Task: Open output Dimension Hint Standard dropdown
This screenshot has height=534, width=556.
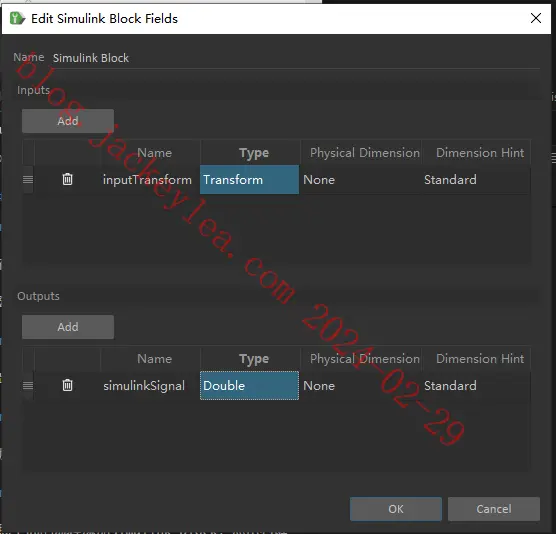Action: point(476,385)
